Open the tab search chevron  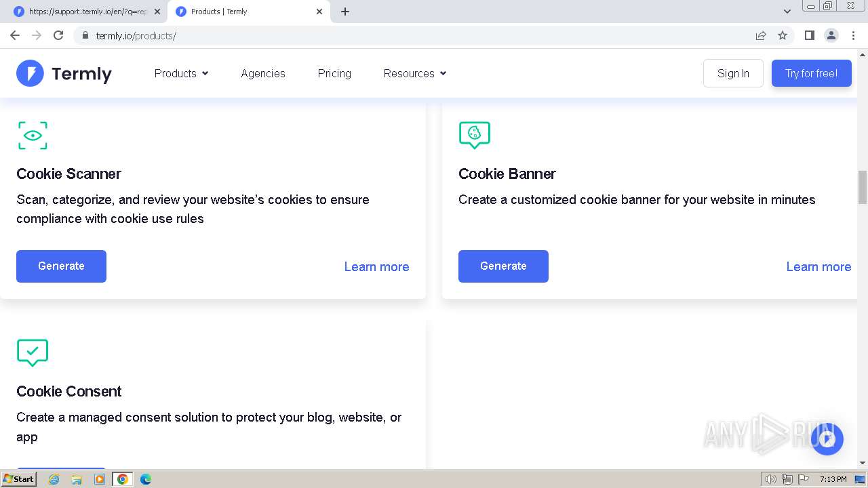pos(787,12)
